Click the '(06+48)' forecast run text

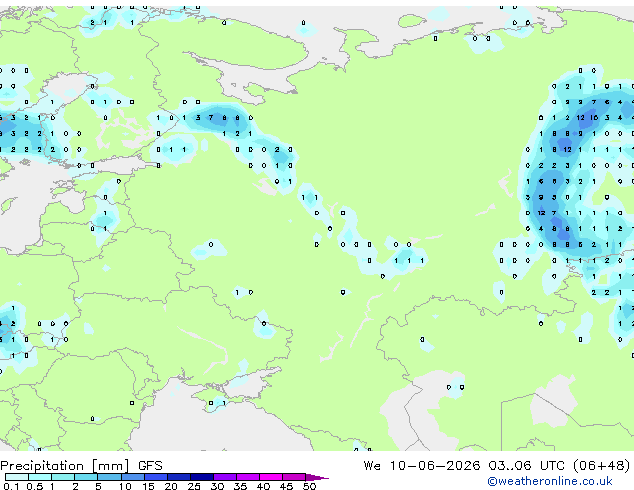(x=601, y=465)
